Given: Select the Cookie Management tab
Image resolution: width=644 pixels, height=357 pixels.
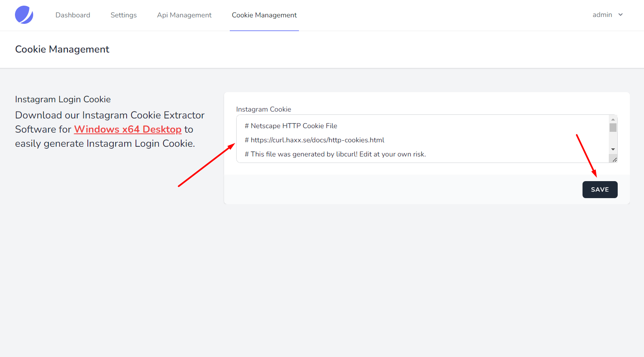Looking at the screenshot, I should click(x=264, y=15).
